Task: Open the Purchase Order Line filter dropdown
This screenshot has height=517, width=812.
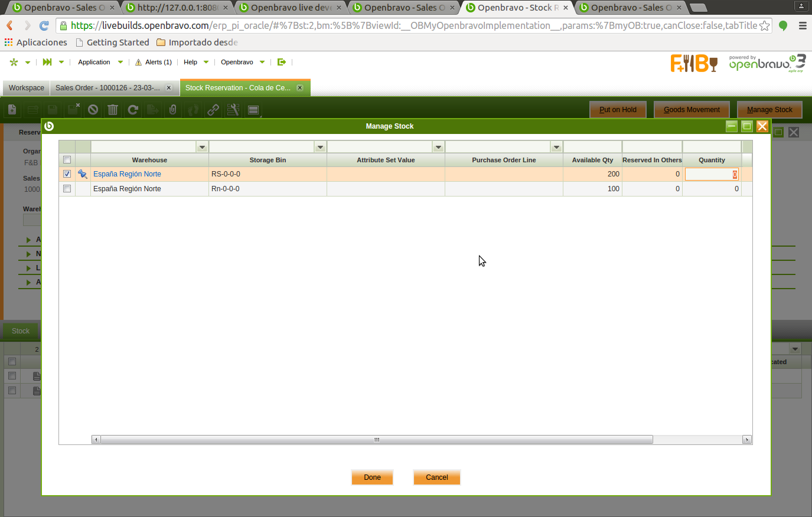Action: point(556,147)
